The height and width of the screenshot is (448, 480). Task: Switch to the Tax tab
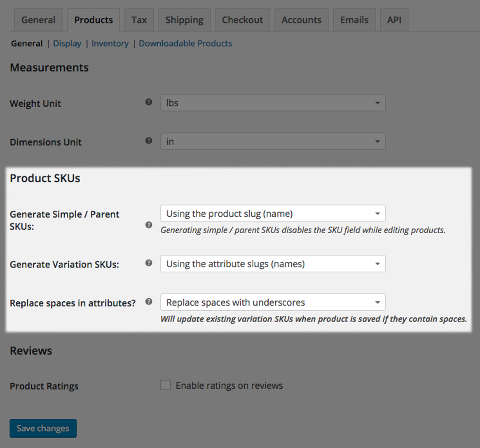[x=139, y=20]
